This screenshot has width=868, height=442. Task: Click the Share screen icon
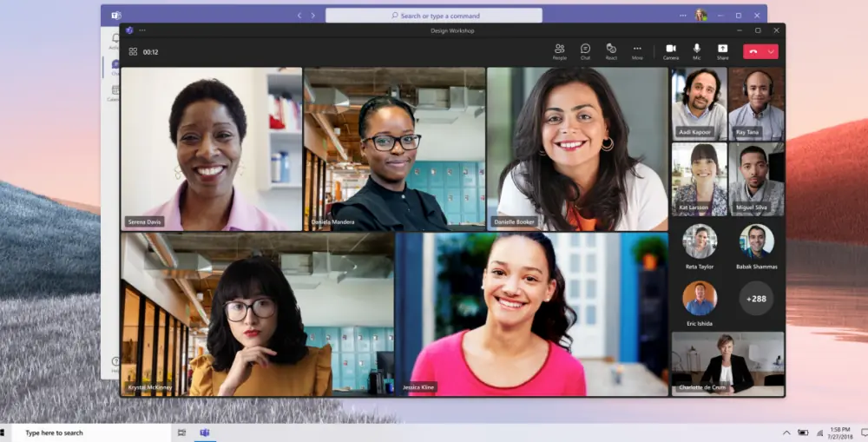coord(722,50)
